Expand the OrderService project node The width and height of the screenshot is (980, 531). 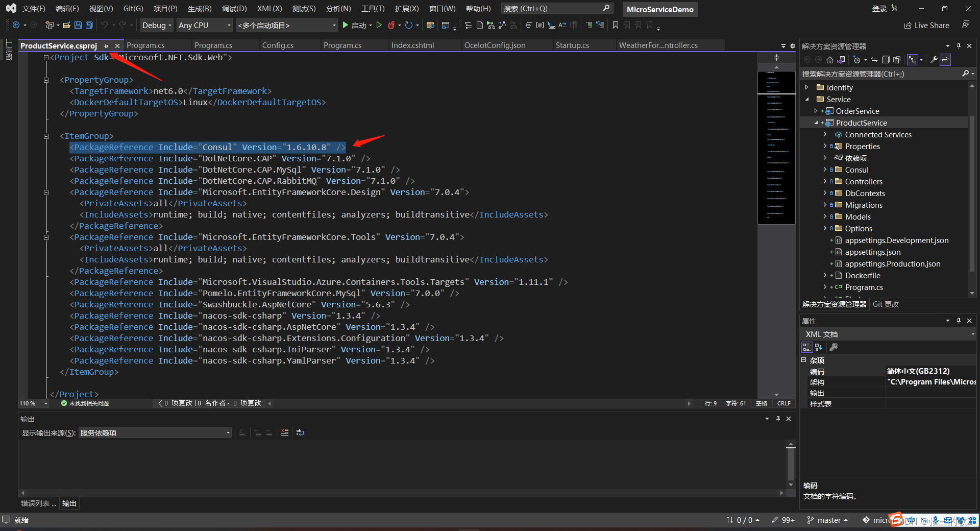(816, 111)
